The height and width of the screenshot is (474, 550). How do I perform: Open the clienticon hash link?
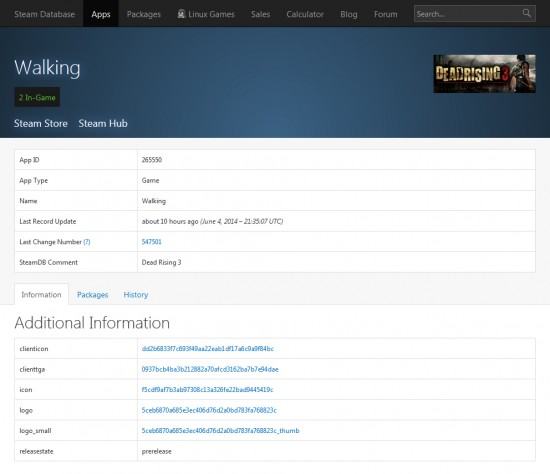208,348
